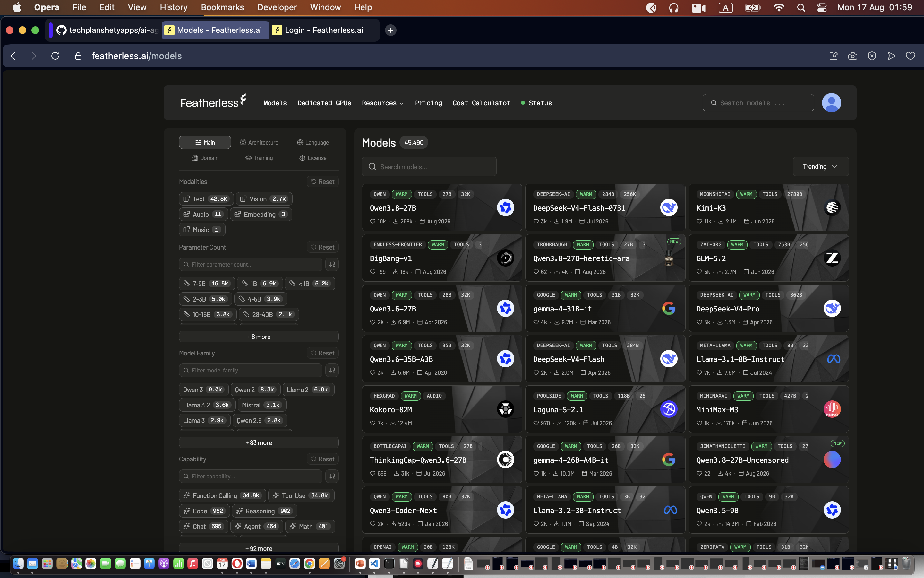Toggle the Audio modality filter
This screenshot has height=578, width=924.
pos(203,214)
